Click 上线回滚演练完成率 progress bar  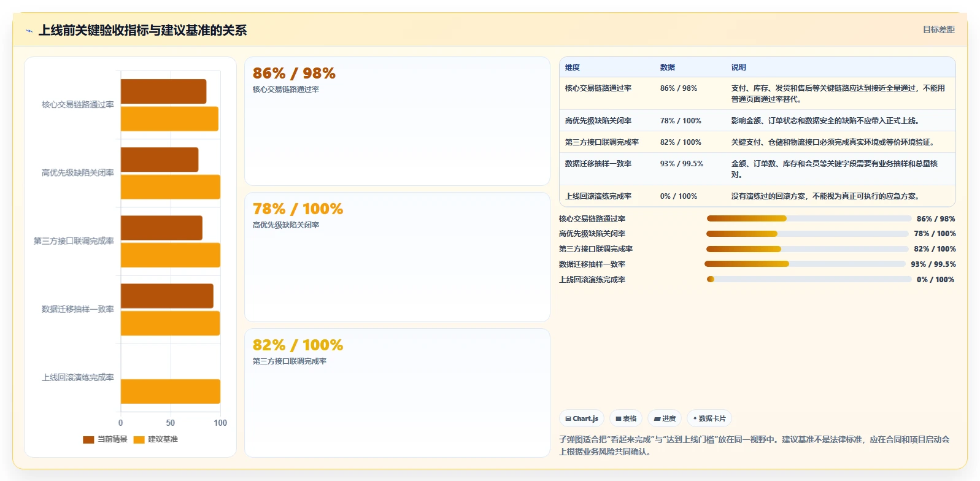809,279
